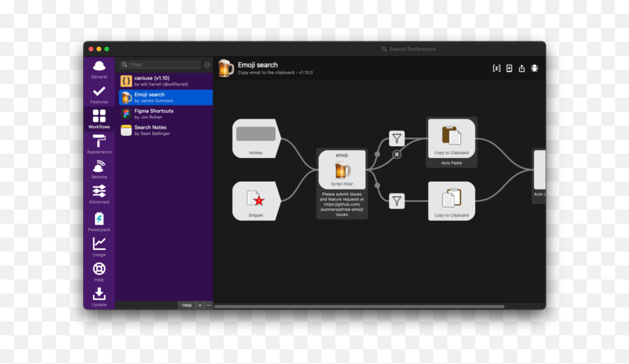This screenshot has height=364, width=629.
Task: Click the share/export workflow icon
Action: pyautogui.click(x=521, y=68)
